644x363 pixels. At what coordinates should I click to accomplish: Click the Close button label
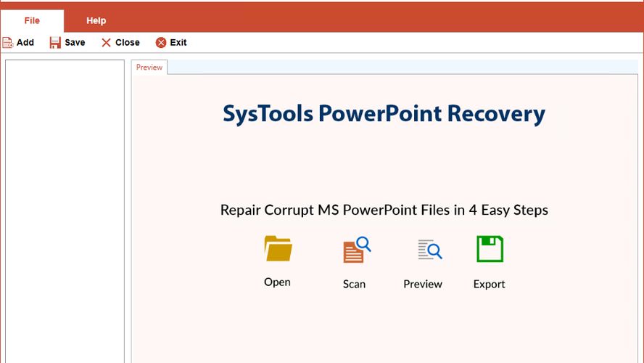128,42
